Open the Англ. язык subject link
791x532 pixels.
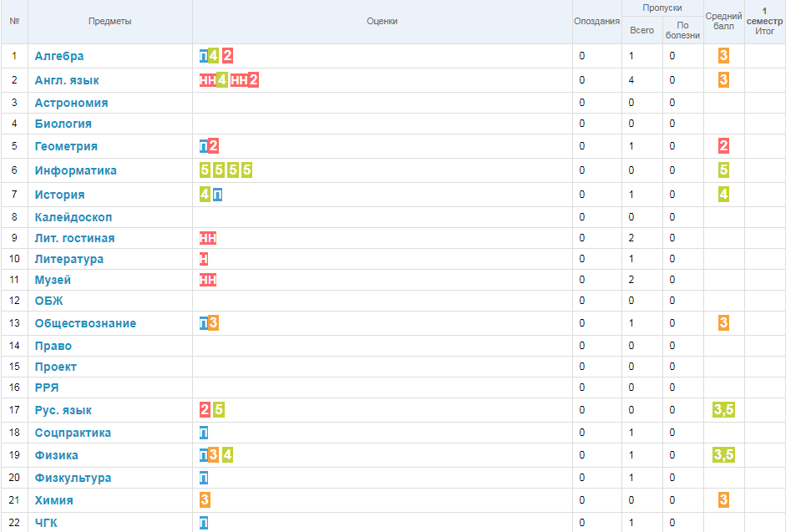click(x=66, y=80)
